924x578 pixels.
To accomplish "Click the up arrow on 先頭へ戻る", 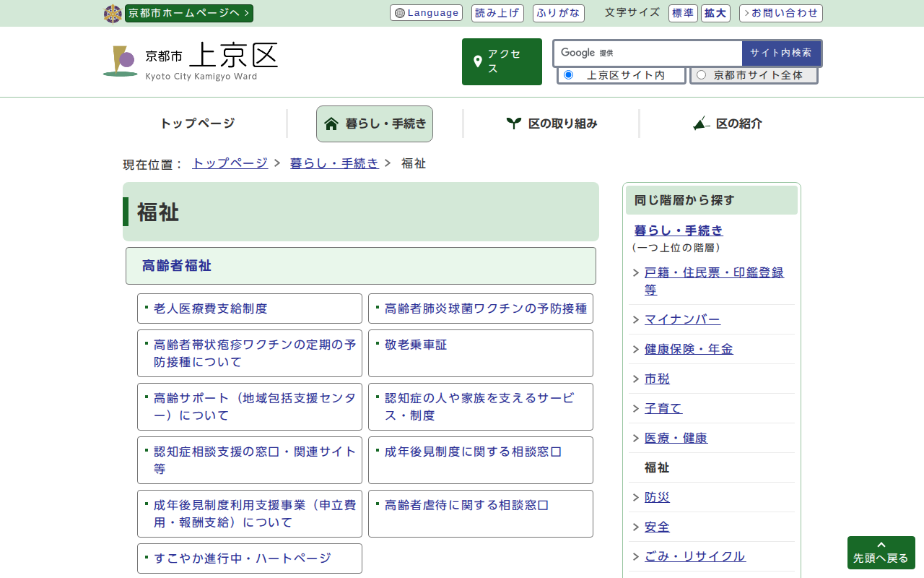I will (x=881, y=545).
